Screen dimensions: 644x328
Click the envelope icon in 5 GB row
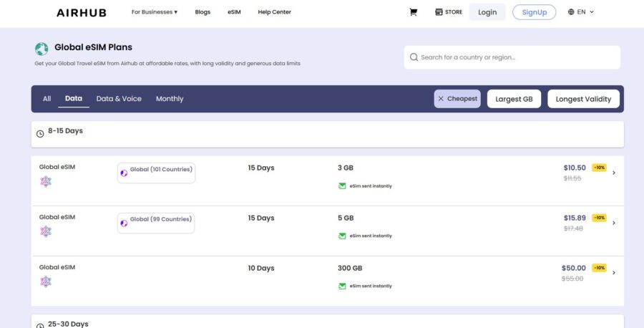click(342, 236)
